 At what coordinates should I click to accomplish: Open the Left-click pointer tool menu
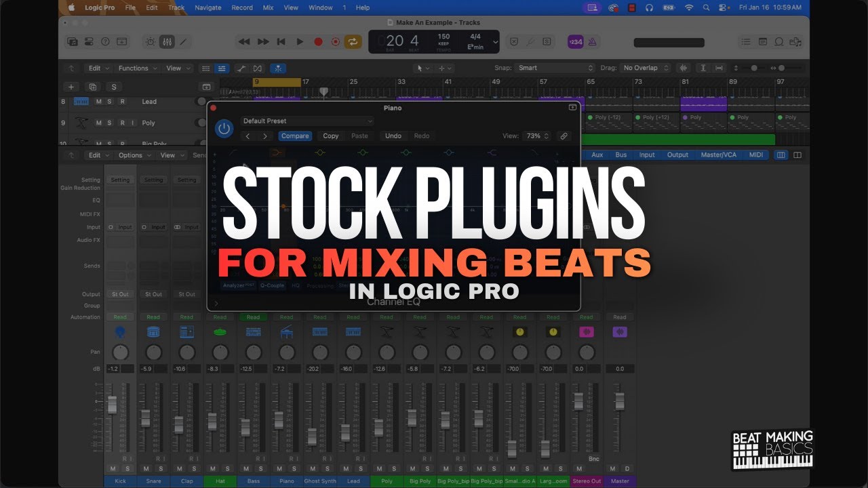pyautogui.click(x=423, y=68)
